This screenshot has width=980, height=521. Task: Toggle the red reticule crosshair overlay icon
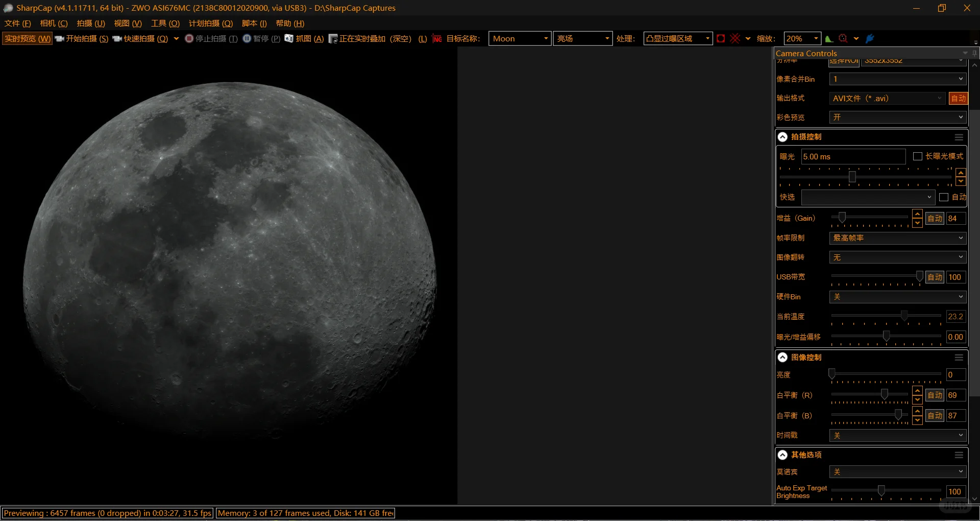point(735,39)
